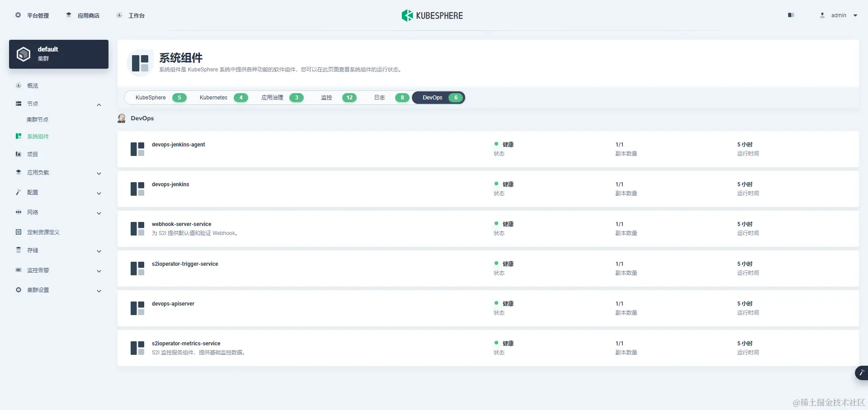Click the s2ioperator-trigger-service name
The height and width of the screenshot is (410, 868).
185,264
